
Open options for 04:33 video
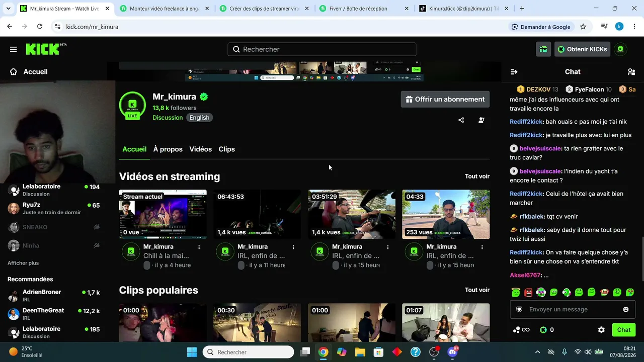[482, 247]
